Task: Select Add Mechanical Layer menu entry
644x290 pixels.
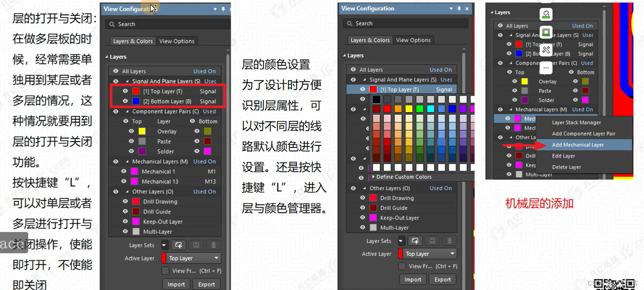Action: click(x=584, y=145)
